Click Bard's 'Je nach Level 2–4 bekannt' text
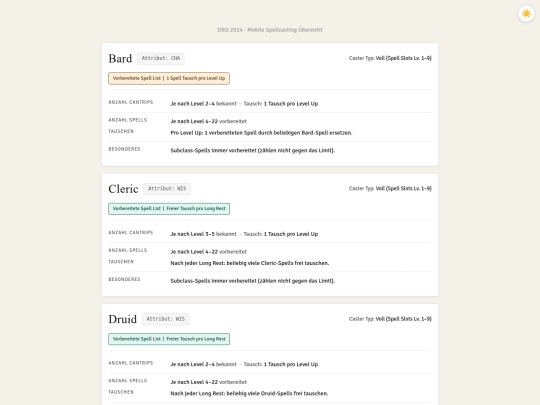Screen dimensions: 540x405 [204, 104]
